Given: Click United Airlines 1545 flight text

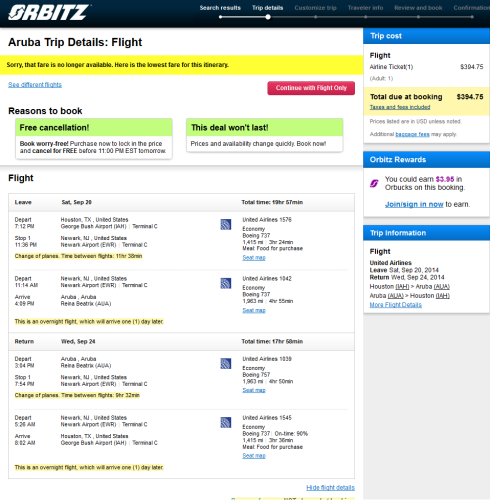Looking at the screenshot, I should point(267,418).
